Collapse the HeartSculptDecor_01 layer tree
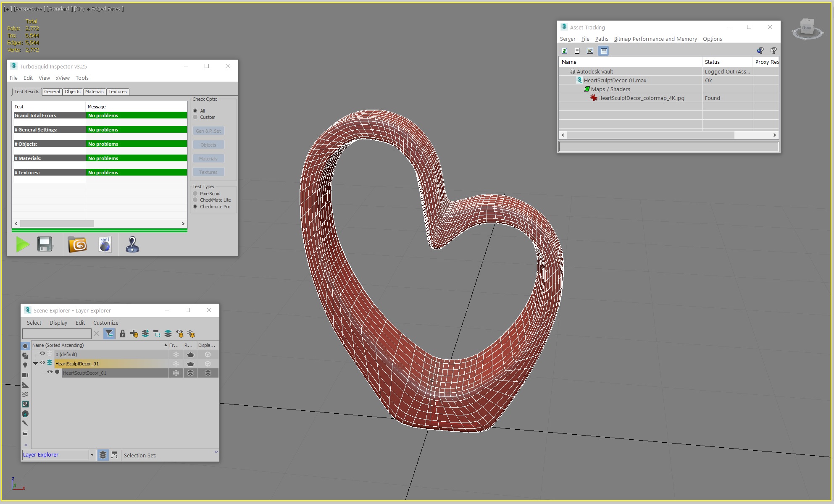Viewport: 834px width, 504px height. pos(36,363)
